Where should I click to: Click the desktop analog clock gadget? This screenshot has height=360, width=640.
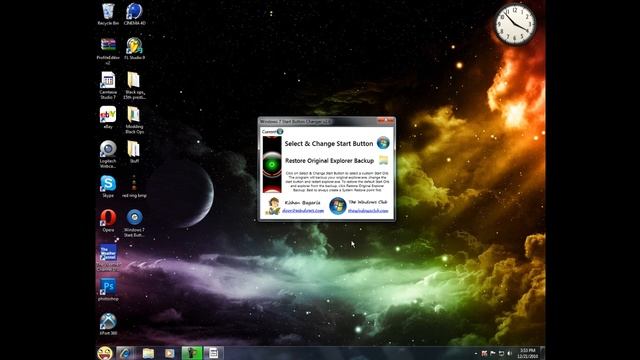pos(515,24)
